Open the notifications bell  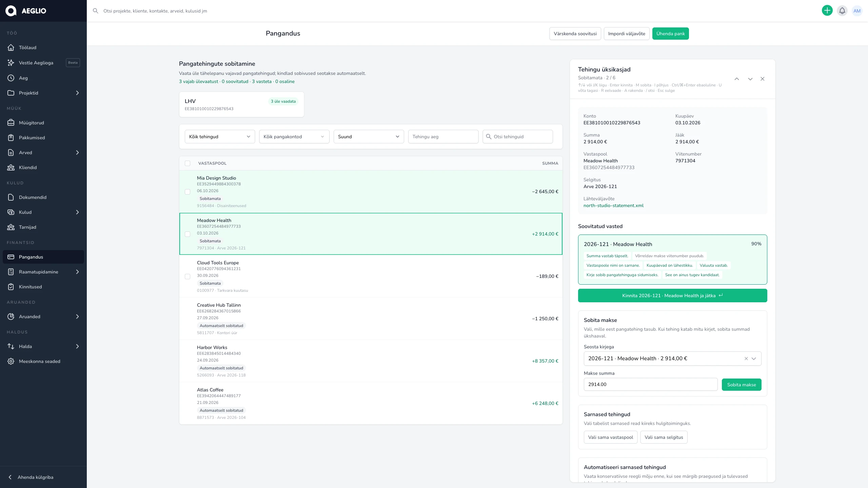(x=842, y=11)
